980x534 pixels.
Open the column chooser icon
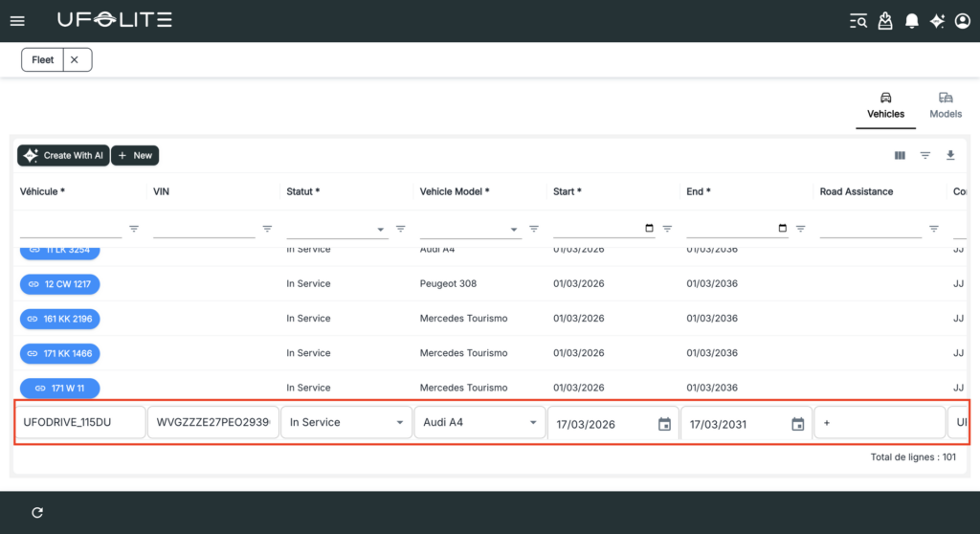click(900, 155)
